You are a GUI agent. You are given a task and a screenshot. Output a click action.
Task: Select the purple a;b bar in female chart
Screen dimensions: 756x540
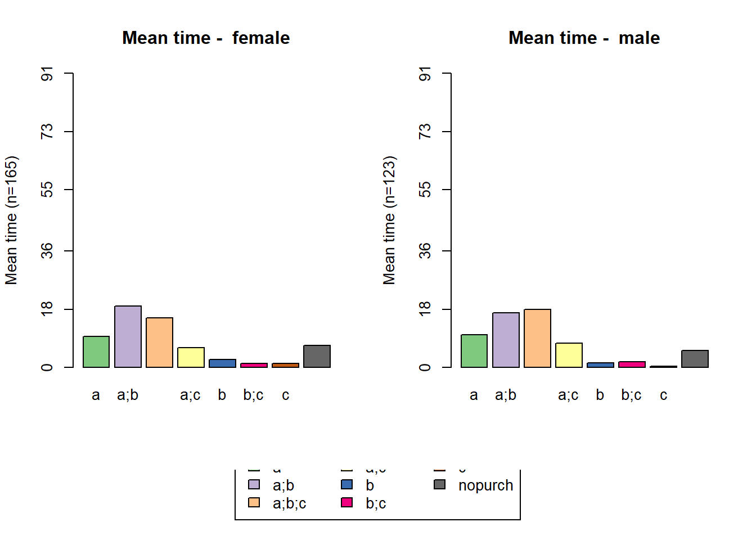point(128,336)
